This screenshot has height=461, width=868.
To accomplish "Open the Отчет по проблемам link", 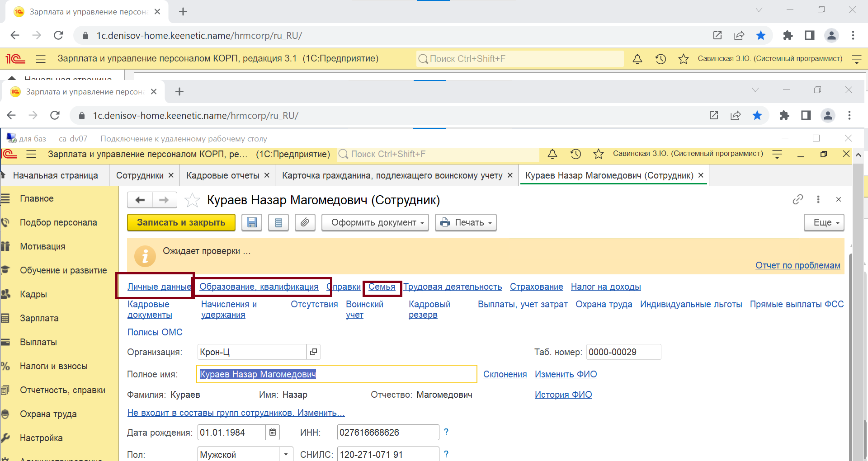I will click(797, 265).
